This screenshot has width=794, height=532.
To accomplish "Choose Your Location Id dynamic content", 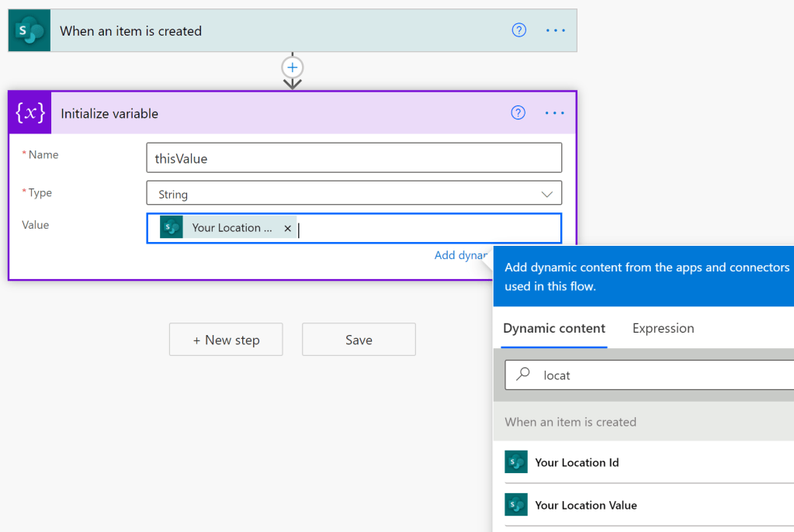I will (577, 462).
